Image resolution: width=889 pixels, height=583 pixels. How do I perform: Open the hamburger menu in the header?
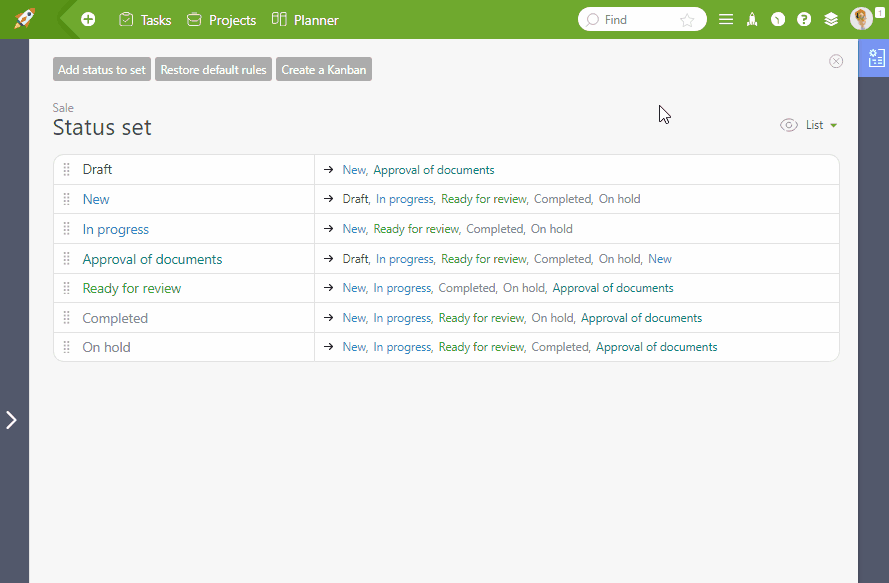point(726,20)
